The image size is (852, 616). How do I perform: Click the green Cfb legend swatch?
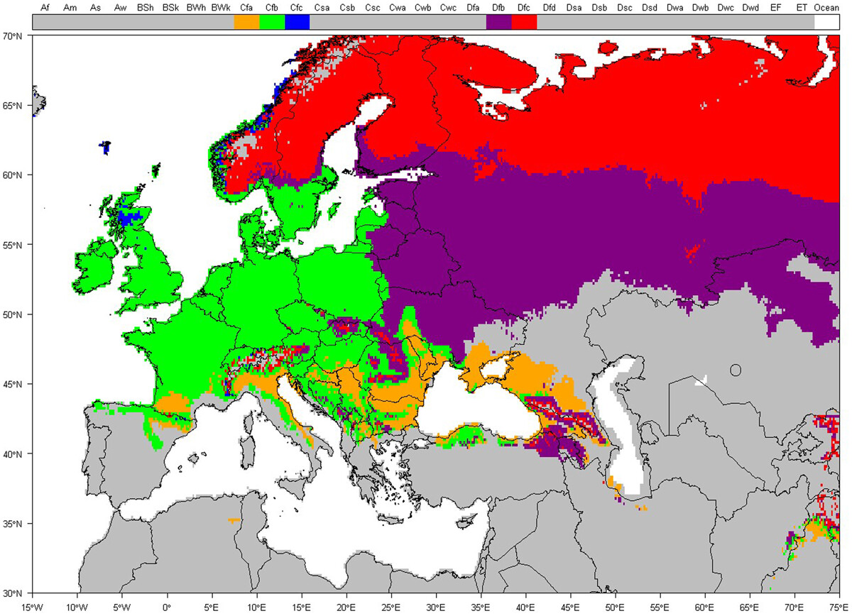click(272, 22)
